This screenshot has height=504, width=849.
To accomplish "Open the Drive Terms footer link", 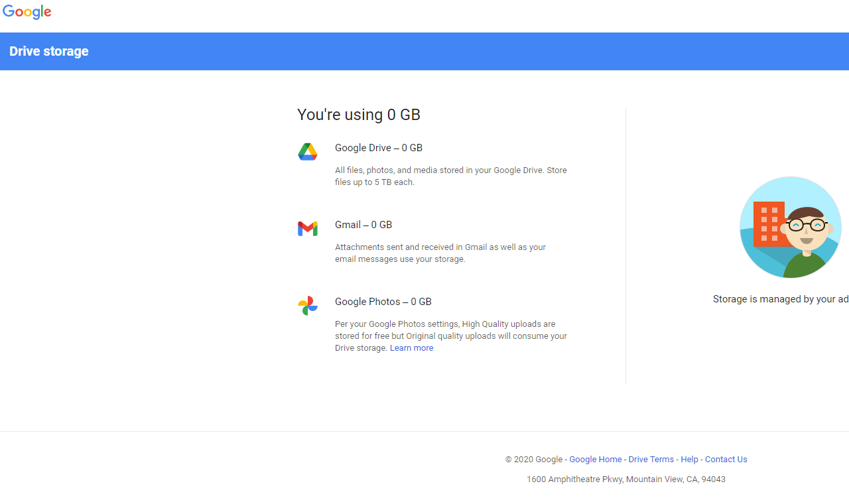I will click(651, 460).
